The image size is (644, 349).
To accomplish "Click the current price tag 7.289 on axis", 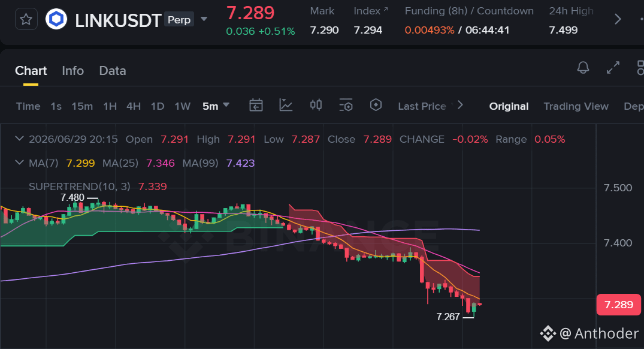I will 618,305.
